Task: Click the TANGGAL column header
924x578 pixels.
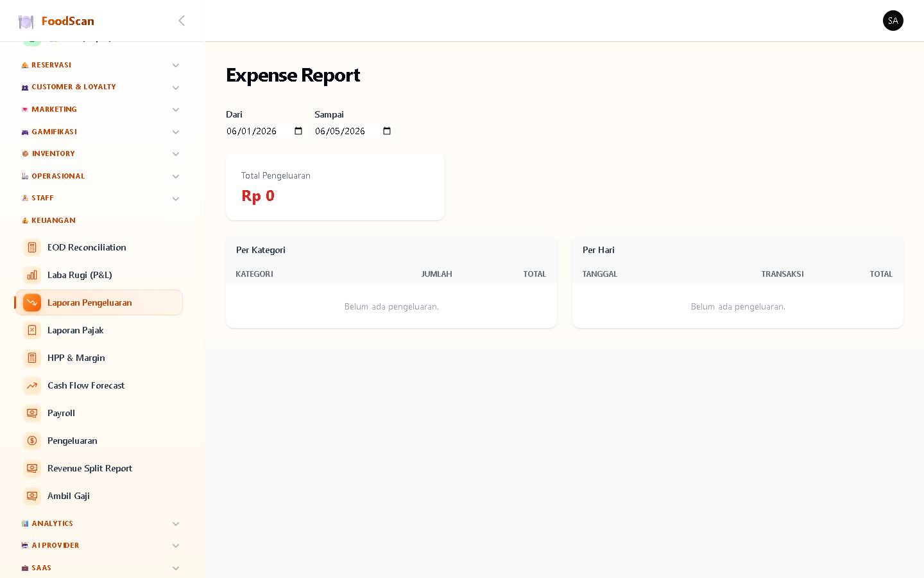Action: tap(600, 274)
